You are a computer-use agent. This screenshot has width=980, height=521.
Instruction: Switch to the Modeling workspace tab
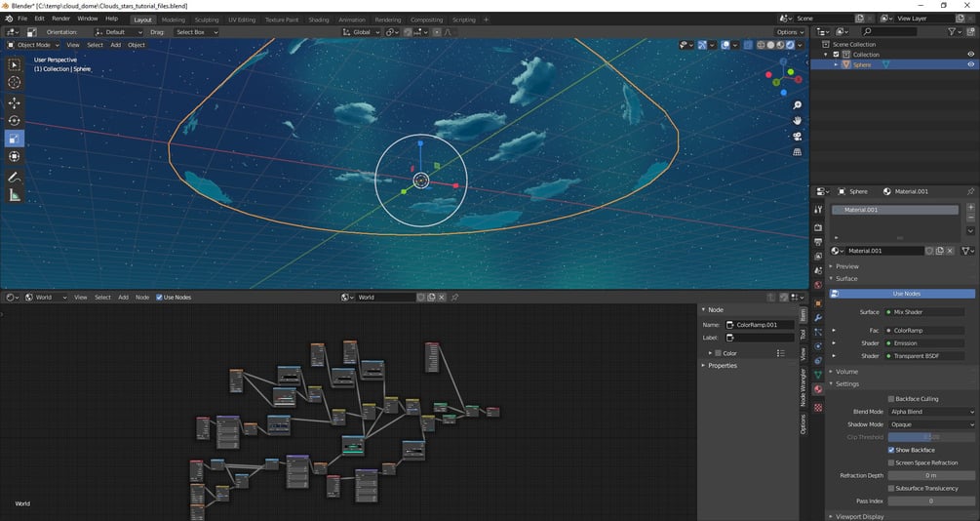click(x=174, y=20)
